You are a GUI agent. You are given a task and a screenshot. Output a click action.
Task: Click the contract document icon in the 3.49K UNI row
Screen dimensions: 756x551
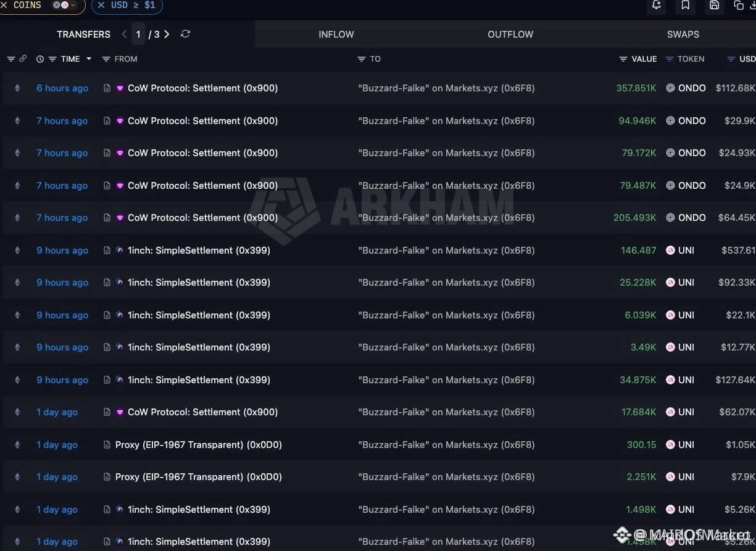pyautogui.click(x=107, y=347)
